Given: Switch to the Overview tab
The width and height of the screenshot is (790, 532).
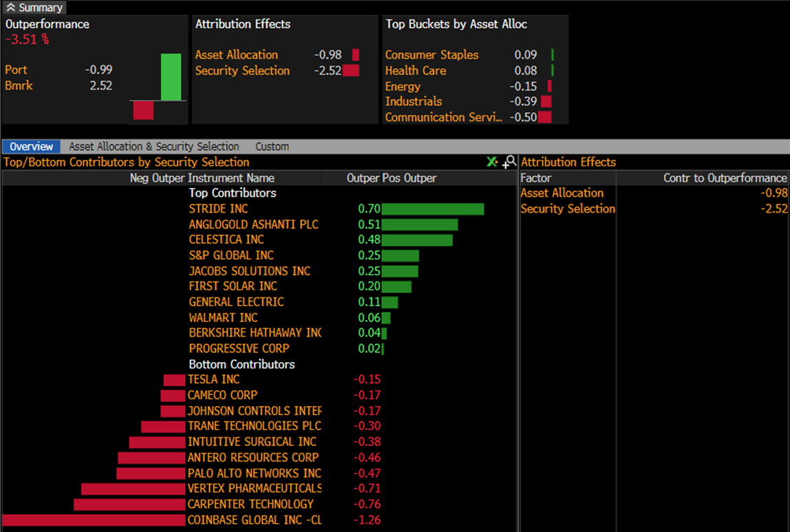Looking at the screenshot, I should (31, 147).
